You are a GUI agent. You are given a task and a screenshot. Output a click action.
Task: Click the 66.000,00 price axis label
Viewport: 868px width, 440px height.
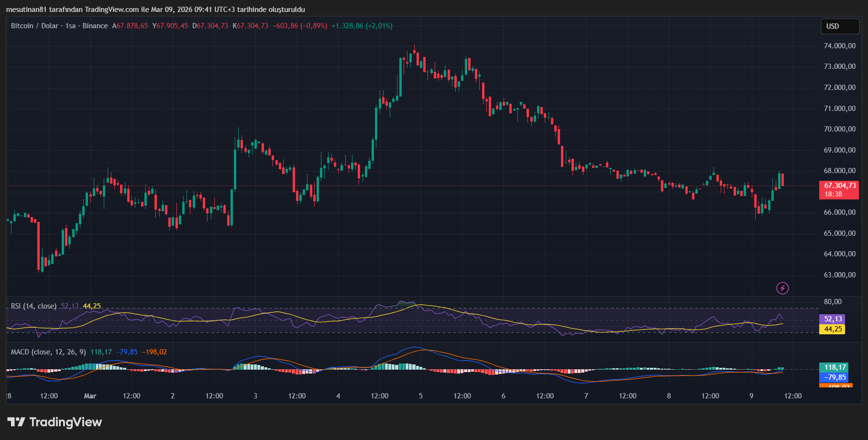(x=840, y=212)
